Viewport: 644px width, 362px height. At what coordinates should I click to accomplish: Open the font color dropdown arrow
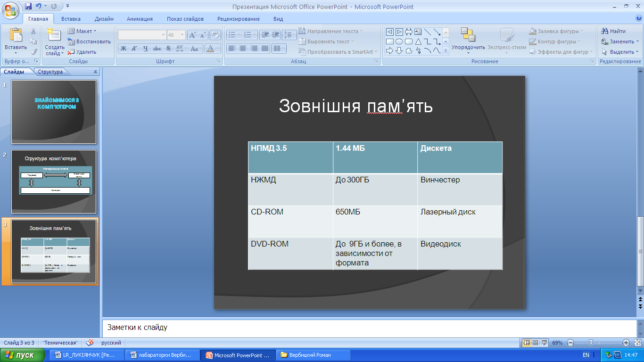click(218, 48)
